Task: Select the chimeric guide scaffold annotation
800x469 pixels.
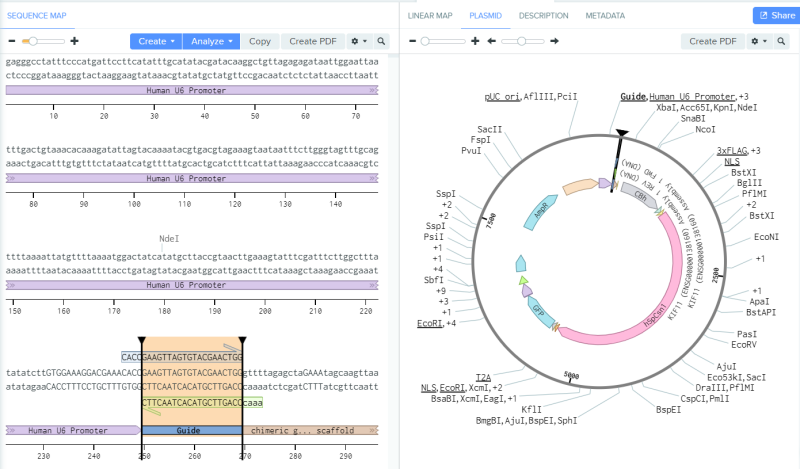Action: point(310,430)
